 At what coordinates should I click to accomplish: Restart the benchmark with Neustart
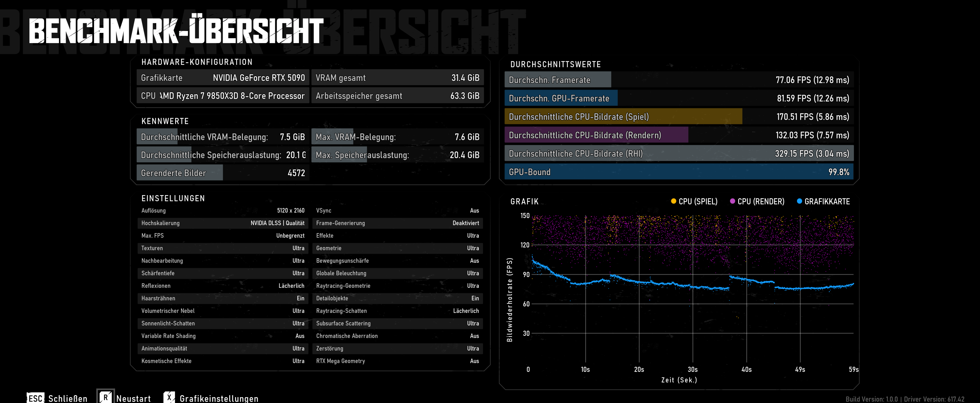(133, 398)
